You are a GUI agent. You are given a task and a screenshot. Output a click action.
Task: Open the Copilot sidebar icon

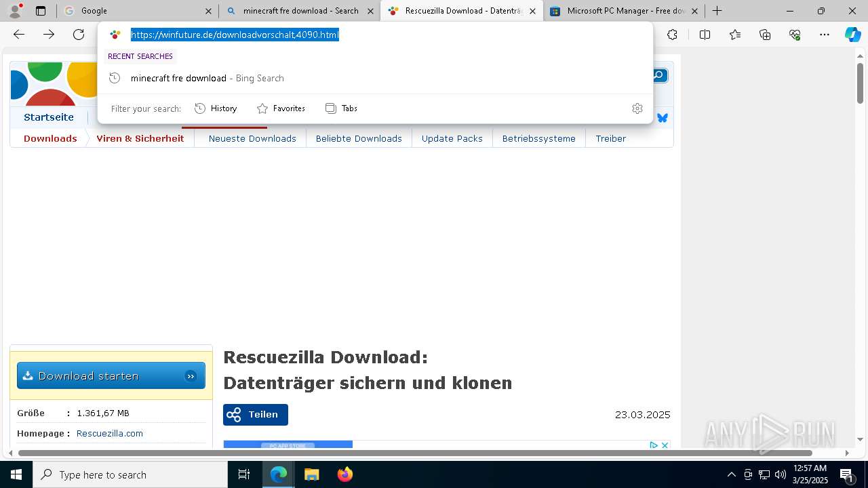pyautogui.click(x=852, y=35)
